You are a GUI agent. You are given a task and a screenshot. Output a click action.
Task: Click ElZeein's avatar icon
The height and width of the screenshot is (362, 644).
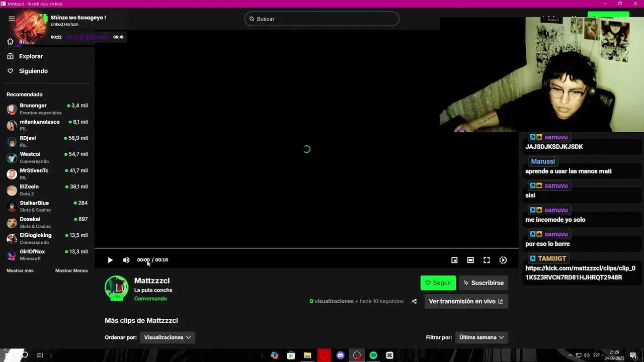pos(12,191)
